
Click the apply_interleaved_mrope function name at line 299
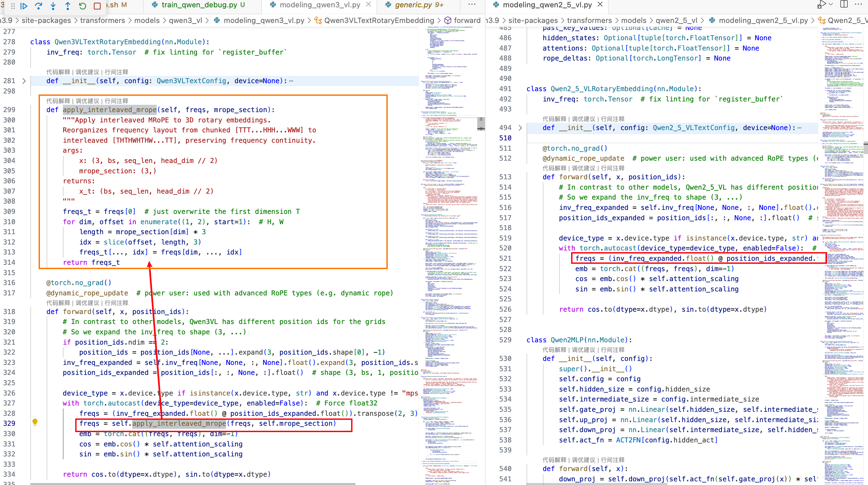109,110
